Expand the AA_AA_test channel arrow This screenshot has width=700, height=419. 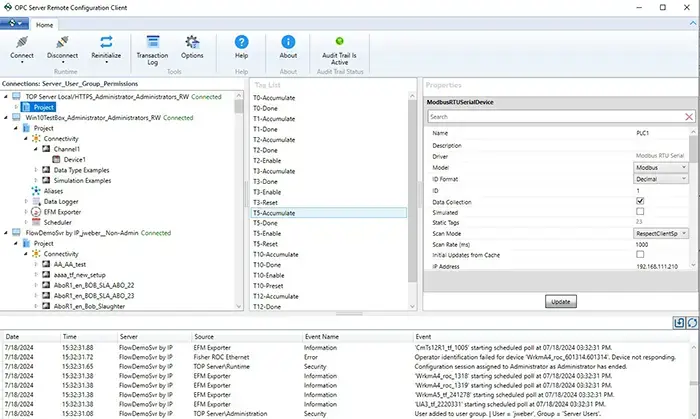pos(36,264)
